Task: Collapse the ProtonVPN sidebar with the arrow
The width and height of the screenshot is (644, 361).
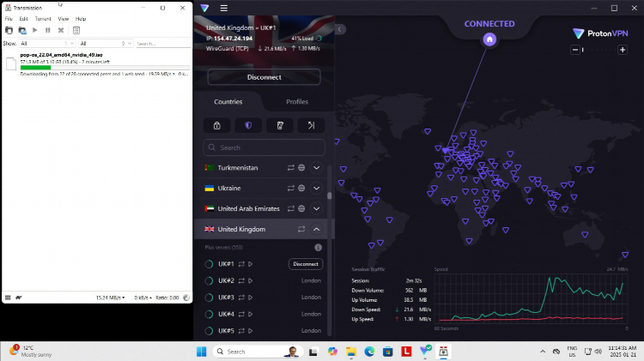Action: click(340, 29)
